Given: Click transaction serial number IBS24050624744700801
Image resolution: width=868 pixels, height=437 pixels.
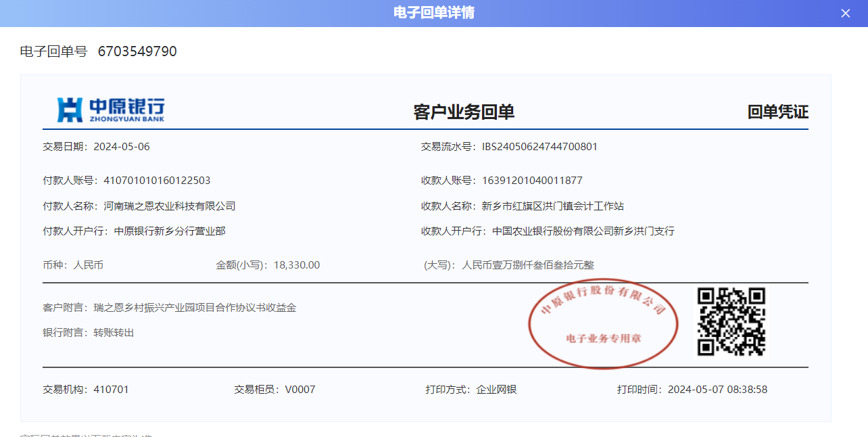Looking at the screenshot, I should (539, 147).
